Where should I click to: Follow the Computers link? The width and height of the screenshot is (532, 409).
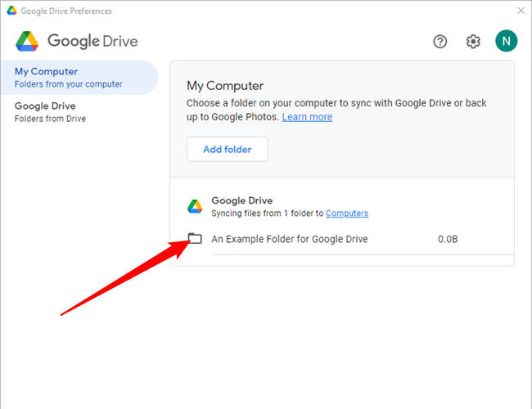tap(347, 213)
